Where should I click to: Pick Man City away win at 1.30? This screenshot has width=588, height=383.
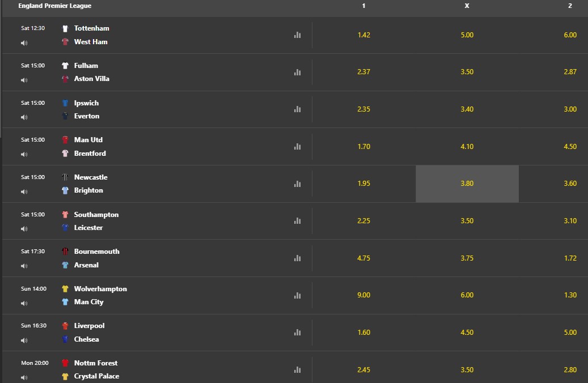point(570,295)
